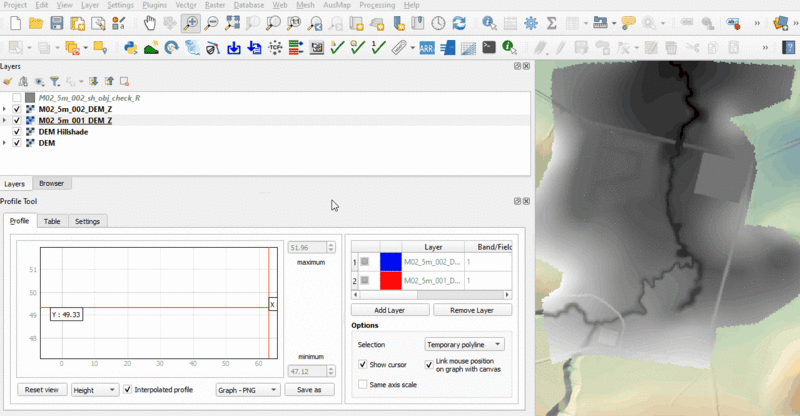Image resolution: width=800 pixels, height=416 pixels.
Task: Switch to the Table tab
Action: pyautogui.click(x=52, y=221)
